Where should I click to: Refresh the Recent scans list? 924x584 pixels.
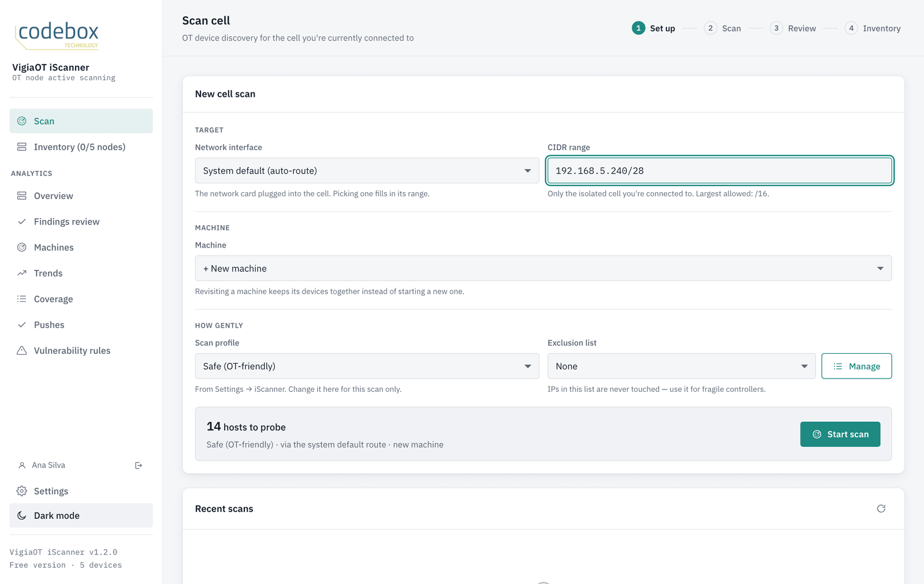[x=881, y=508]
